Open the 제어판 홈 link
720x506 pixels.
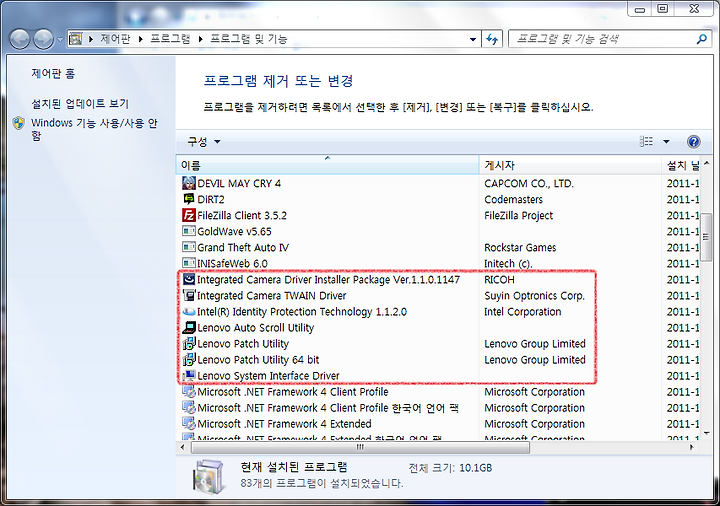53,73
